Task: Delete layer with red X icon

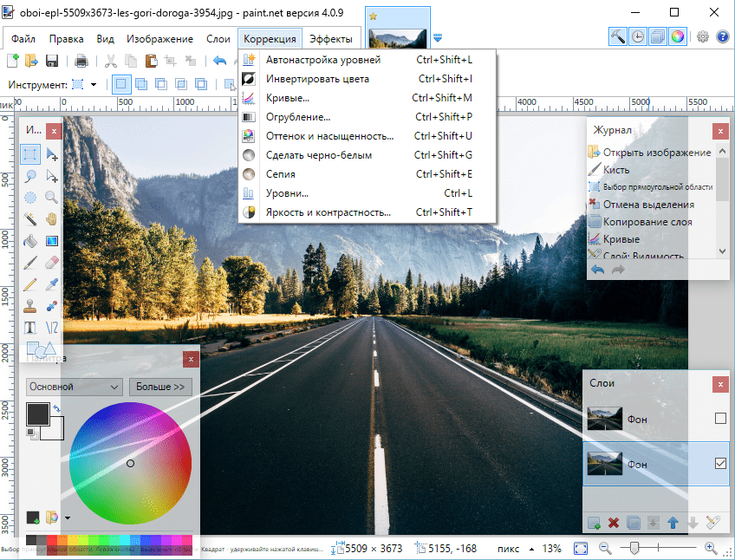Action: 613,523
